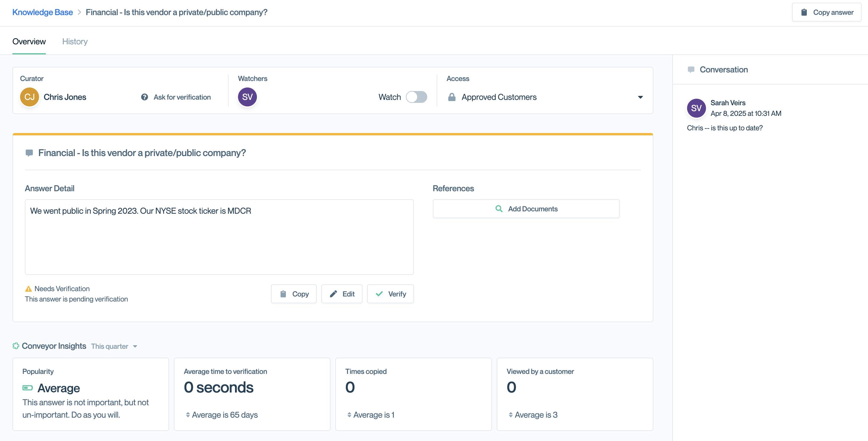Select the Overview tab
Screen dimensions: 868x441
coord(29,41)
